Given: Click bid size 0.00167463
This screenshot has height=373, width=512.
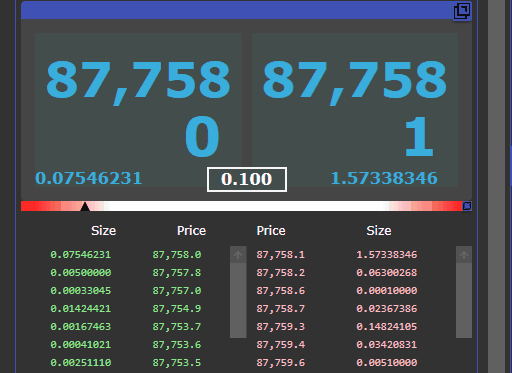Looking at the screenshot, I should coord(81,327).
